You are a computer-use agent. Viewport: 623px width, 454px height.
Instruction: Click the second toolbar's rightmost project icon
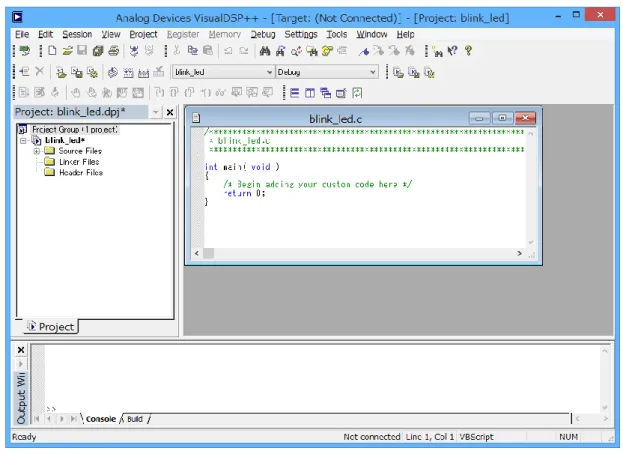click(430, 72)
